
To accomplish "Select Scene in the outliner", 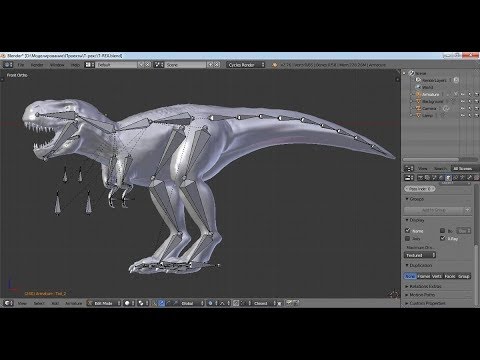I will tap(421, 73).
